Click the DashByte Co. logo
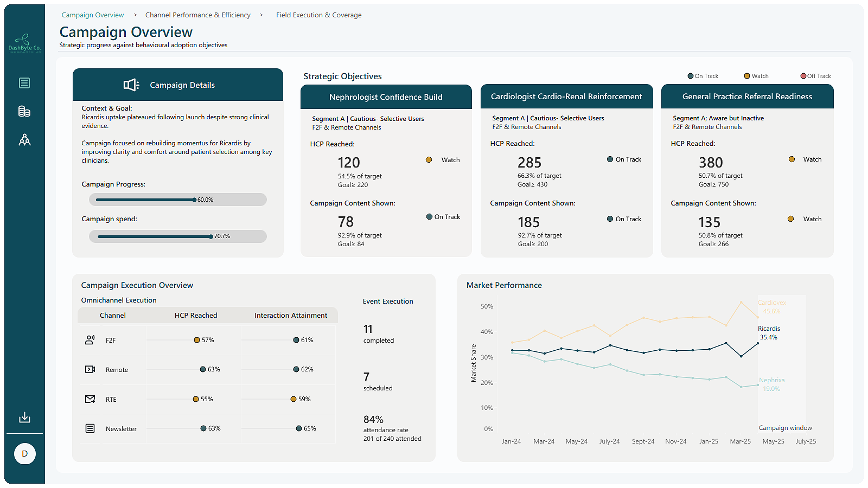 tap(24, 43)
